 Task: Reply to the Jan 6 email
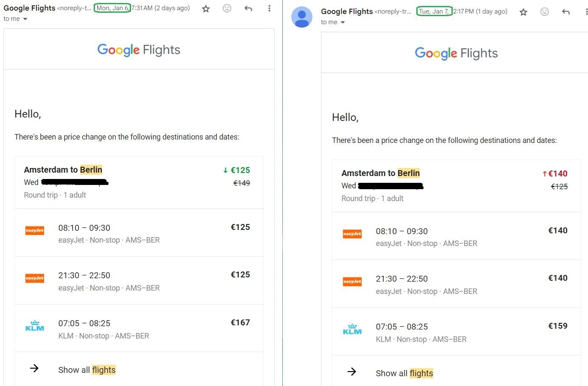click(248, 8)
